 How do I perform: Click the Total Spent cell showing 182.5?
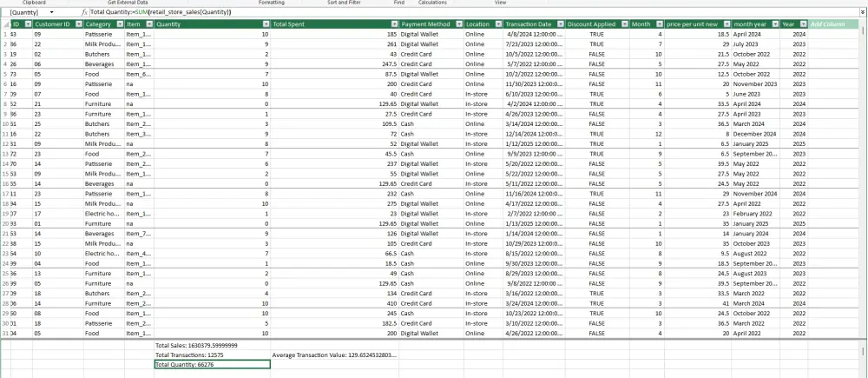tap(334, 323)
